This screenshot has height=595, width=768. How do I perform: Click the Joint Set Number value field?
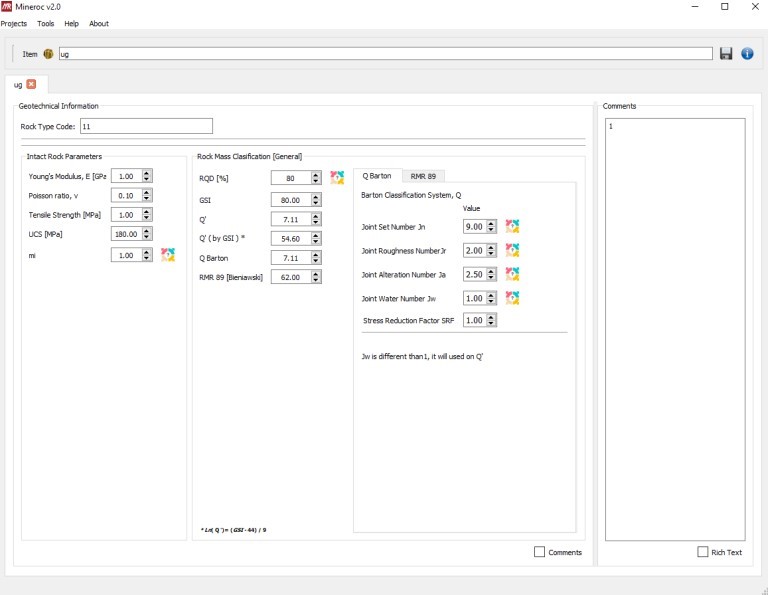[x=475, y=227]
